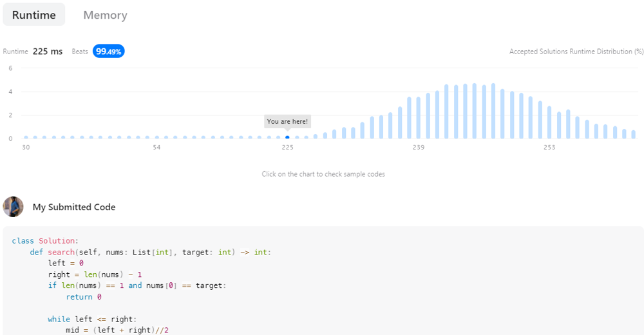Select the dark blue dot at 225
The width and height of the screenshot is (644, 335).
[287, 137]
